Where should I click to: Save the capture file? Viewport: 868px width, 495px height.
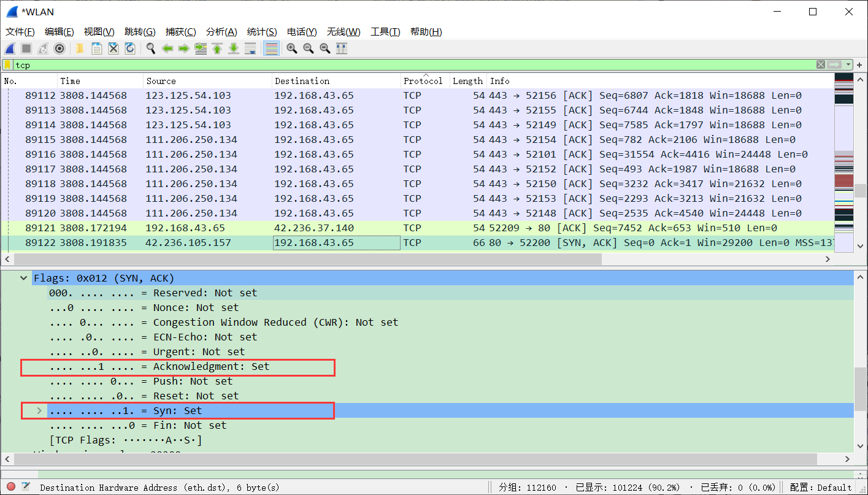pos(96,48)
